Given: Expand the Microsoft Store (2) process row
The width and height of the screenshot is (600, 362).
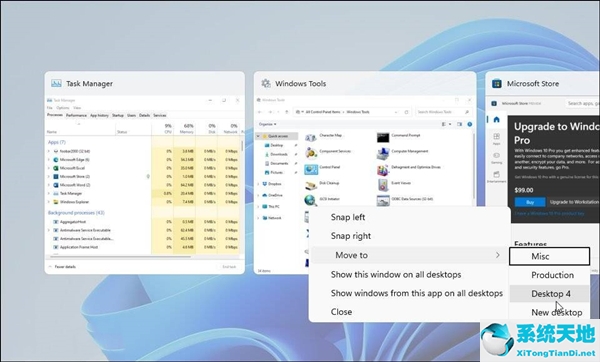Looking at the screenshot, I should click(49, 176).
